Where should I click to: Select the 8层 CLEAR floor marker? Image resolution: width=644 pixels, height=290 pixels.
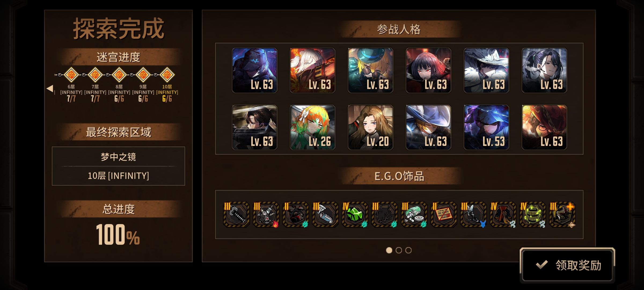coord(119,75)
